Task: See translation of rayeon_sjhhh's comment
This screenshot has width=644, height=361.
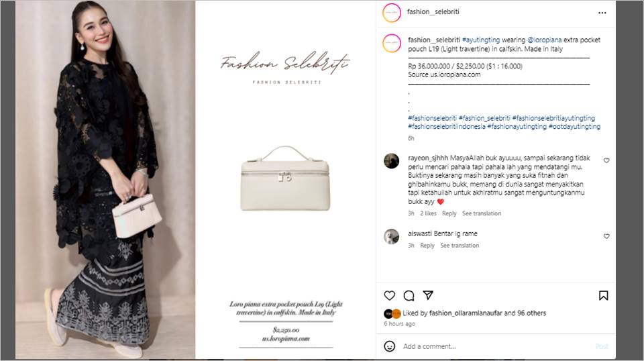Action: coord(482,213)
